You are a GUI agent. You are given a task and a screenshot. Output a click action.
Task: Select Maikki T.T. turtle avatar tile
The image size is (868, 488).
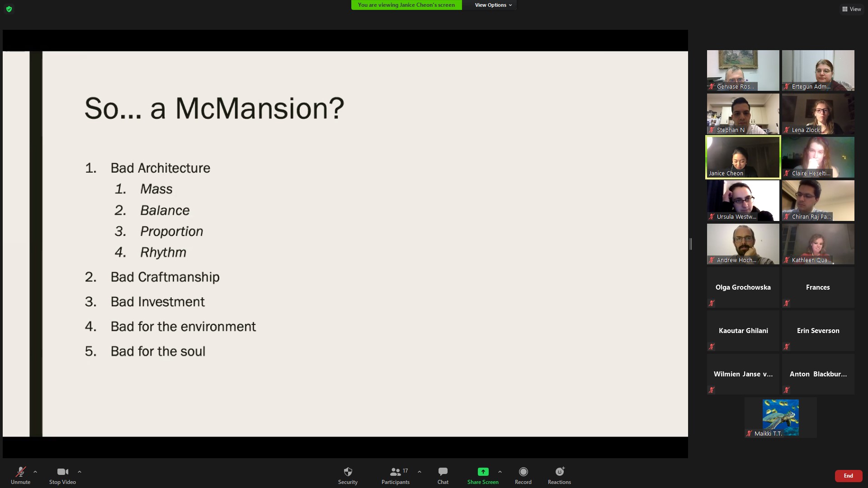(781, 418)
